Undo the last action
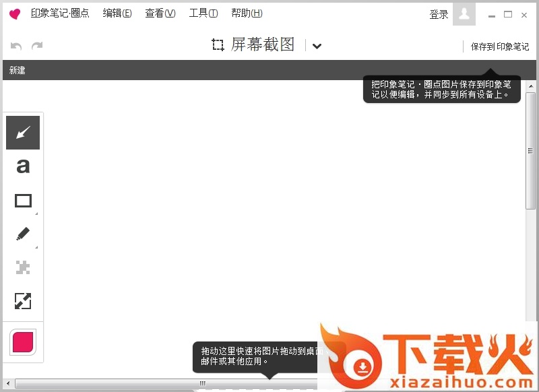539x392 pixels. (x=16, y=46)
